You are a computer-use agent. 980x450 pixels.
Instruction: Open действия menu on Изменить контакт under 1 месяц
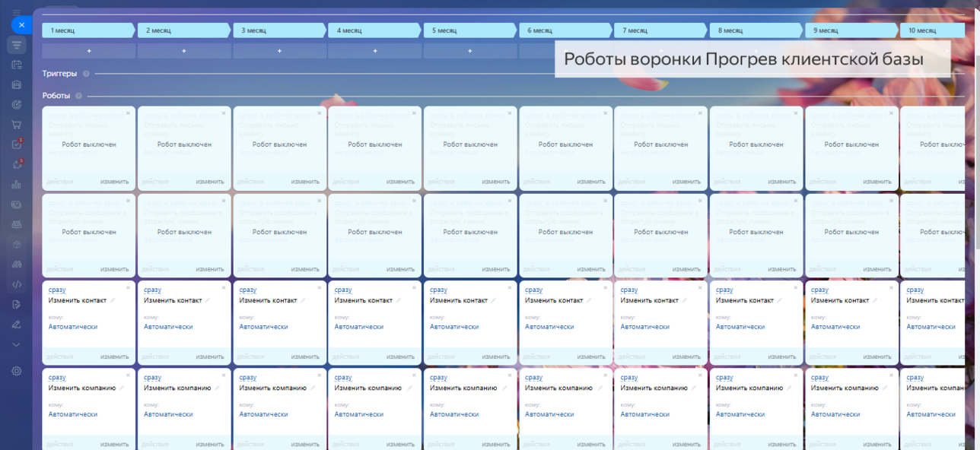pyautogui.click(x=60, y=357)
